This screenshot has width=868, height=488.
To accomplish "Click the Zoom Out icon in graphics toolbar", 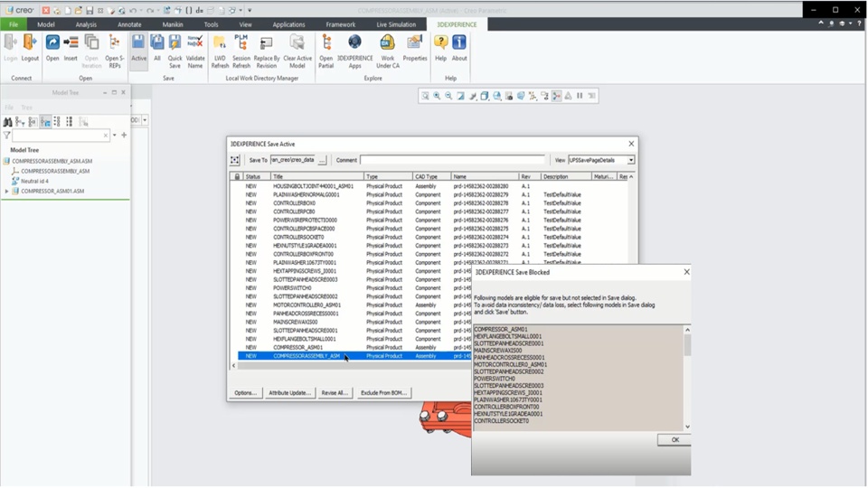I will (x=448, y=96).
